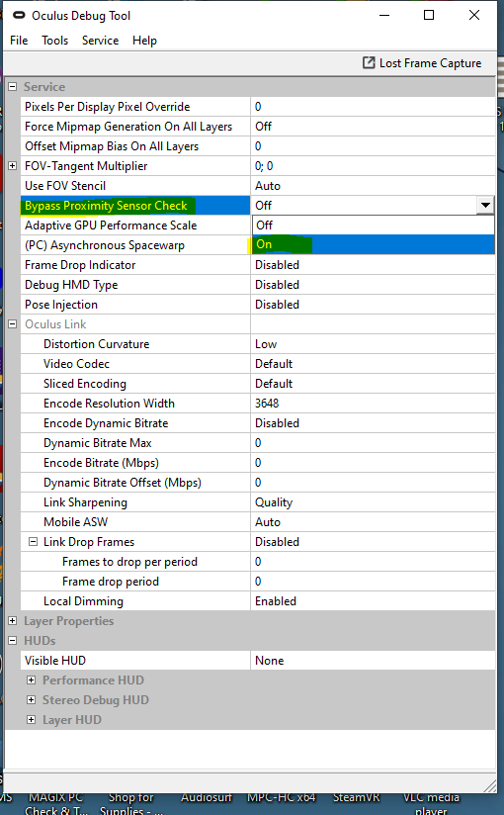Expand the Stereo Debug HUD group

coord(32,699)
